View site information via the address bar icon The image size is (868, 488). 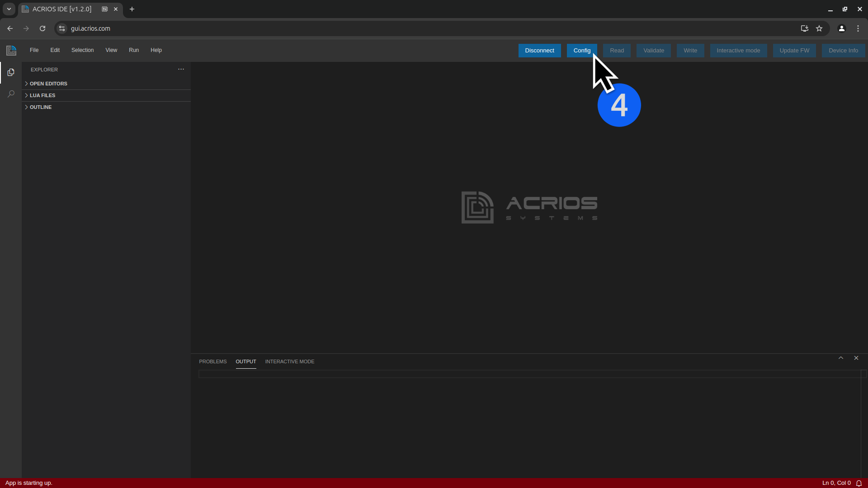(61, 28)
